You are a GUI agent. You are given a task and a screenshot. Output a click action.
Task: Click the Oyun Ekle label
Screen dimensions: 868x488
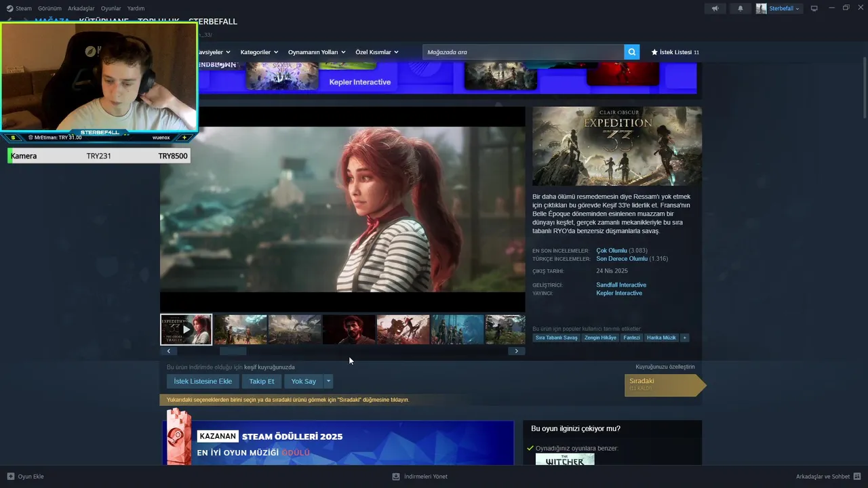[x=31, y=476]
